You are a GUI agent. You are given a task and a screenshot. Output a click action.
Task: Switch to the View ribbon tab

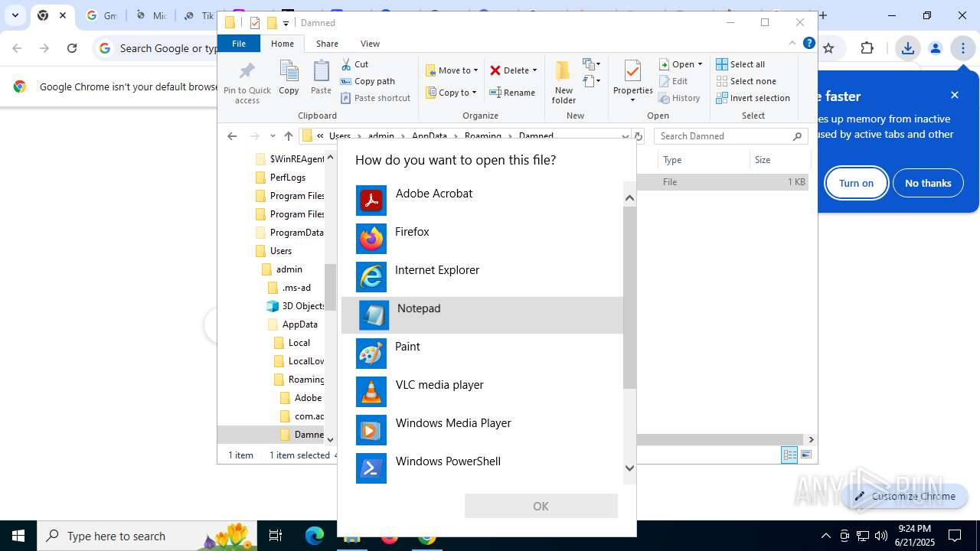pos(370,44)
